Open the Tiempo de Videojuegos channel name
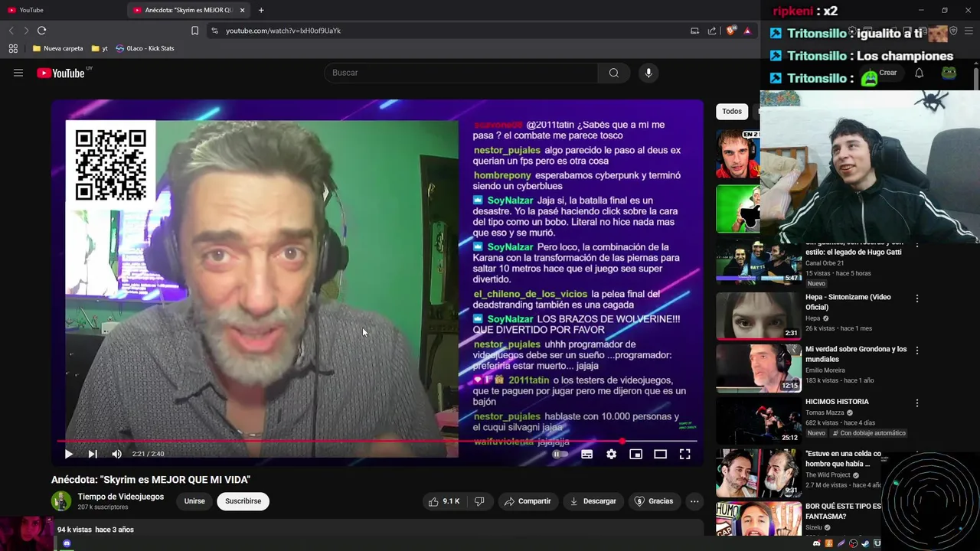 (121, 497)
